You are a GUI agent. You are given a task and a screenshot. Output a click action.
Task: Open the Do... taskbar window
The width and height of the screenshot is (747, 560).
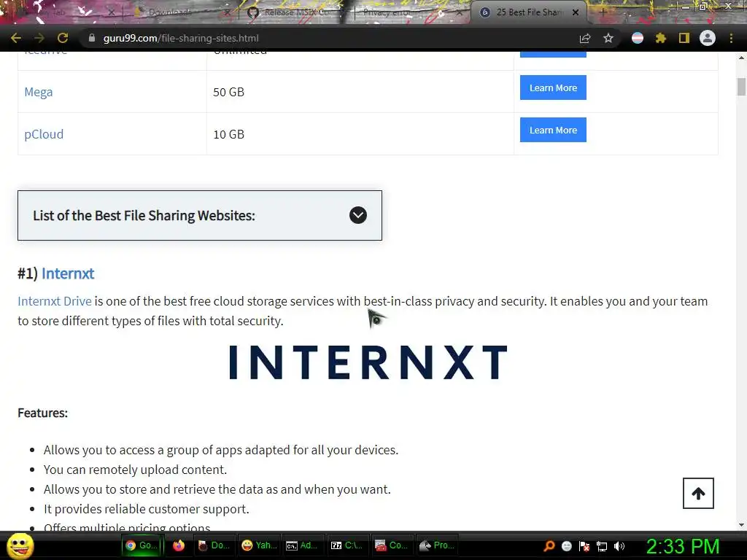click(214, 545)
